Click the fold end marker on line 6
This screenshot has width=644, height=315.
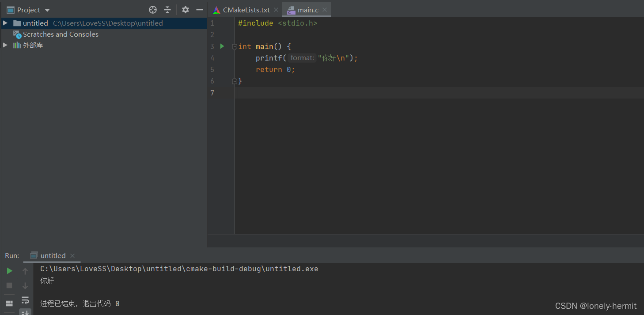pyautogui.click(x=235, y=80)
